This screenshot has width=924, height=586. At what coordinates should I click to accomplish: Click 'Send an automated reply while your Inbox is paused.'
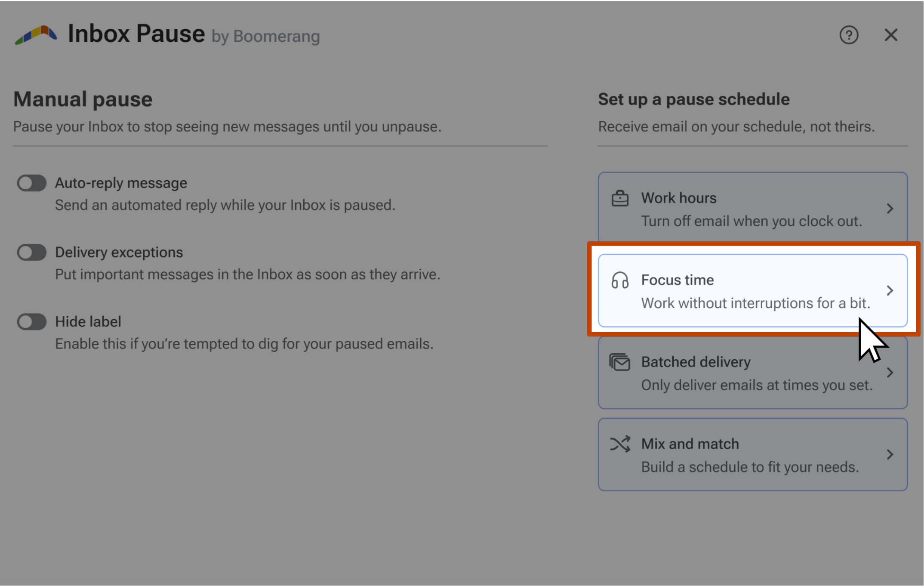coord(225,205)
